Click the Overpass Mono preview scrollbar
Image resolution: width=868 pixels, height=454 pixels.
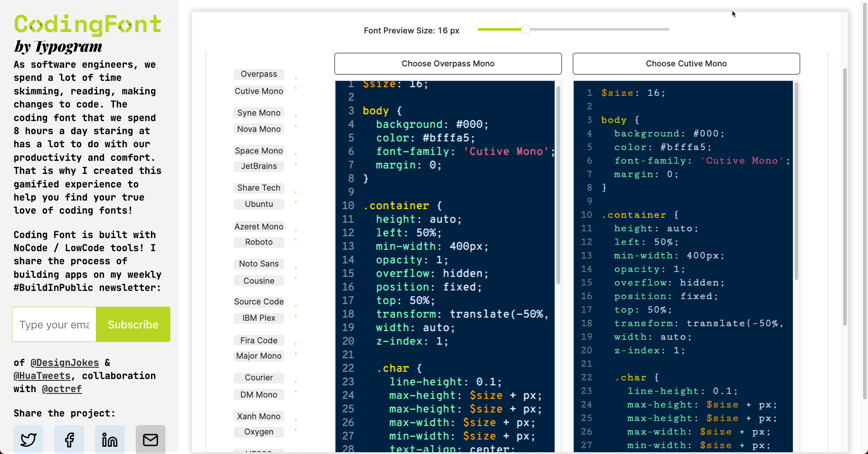[558, 185]
